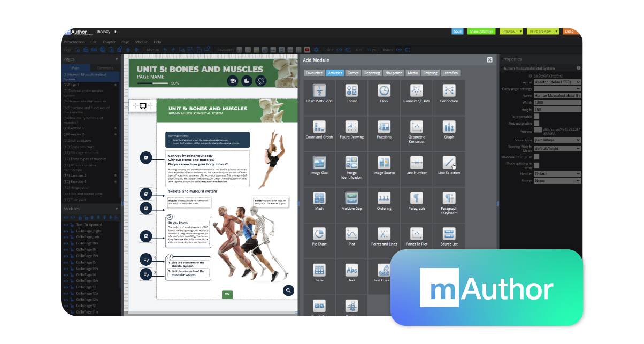The image size is (644, 344).
Task: Add the Math module
Action: pyautogui.click(x=319, y=198)
